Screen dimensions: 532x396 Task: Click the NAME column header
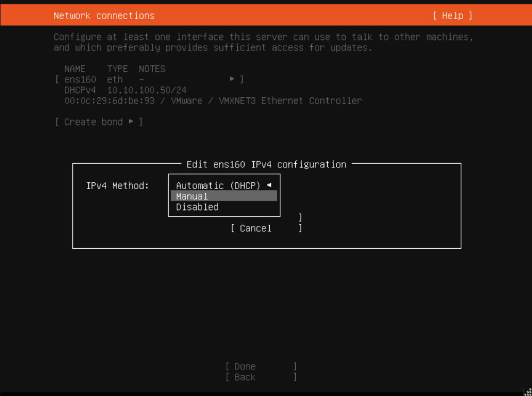coord(75,69)
